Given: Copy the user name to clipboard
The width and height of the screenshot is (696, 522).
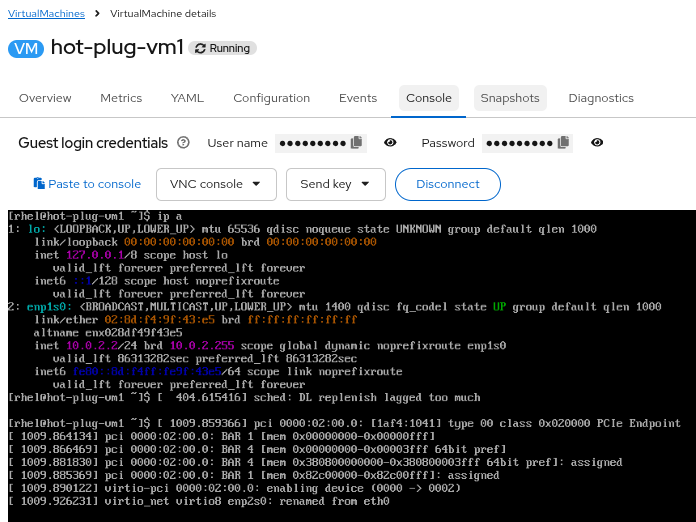Looking at the screenshot, I should (x=357, y=143).
